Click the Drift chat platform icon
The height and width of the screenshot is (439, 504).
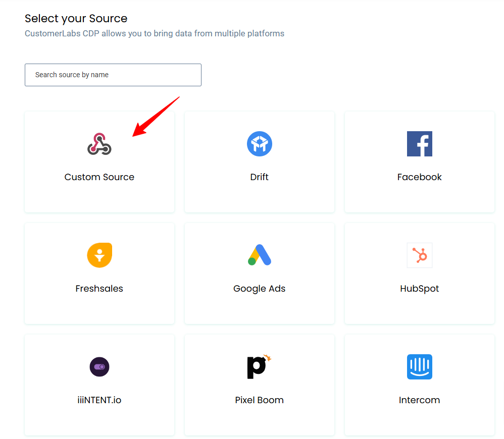click(x=259, y=144)
